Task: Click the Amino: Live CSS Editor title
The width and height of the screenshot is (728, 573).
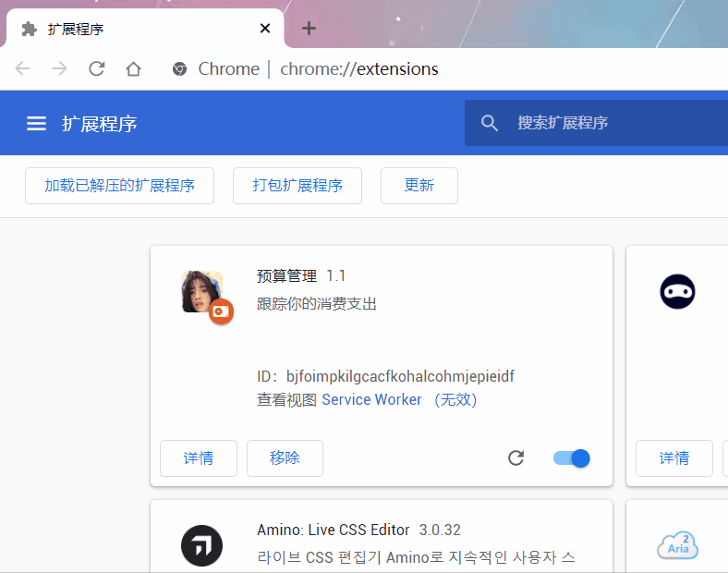Action: pyautogui.click(x=334, y=530)
